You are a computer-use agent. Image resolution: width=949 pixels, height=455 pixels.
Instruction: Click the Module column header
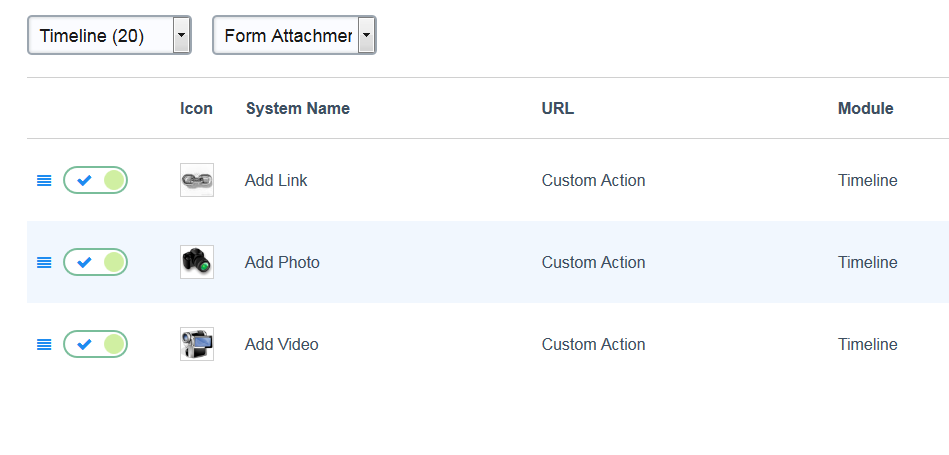pos(865,108)
